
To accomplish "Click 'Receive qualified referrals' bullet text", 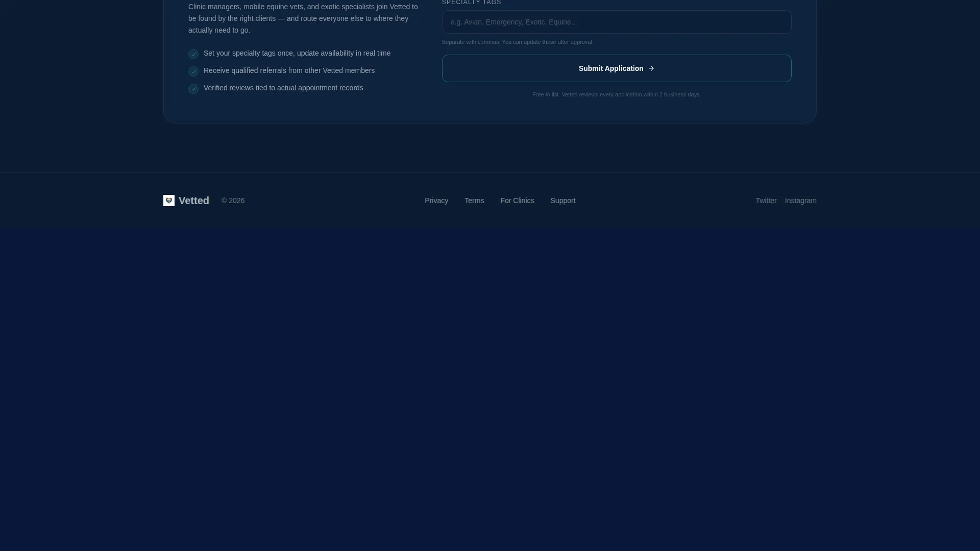I will (289, 70).
